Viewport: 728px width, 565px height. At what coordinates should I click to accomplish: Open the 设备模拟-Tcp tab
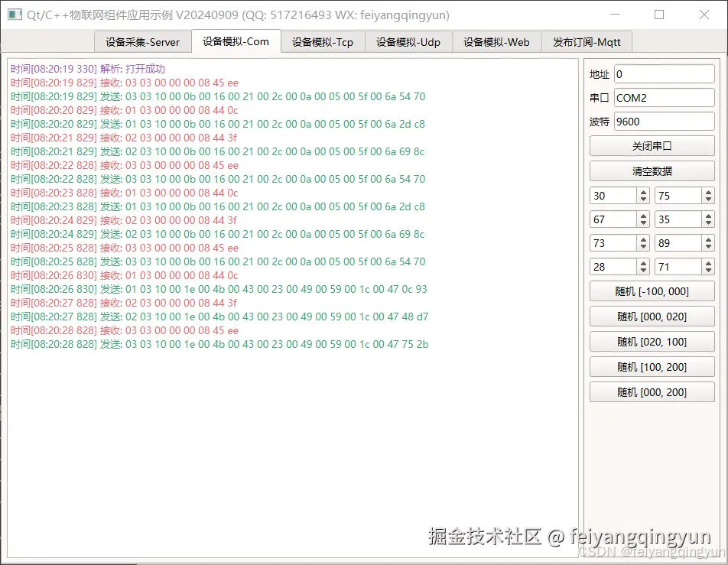pyautogui.click(x=322, y=42)
